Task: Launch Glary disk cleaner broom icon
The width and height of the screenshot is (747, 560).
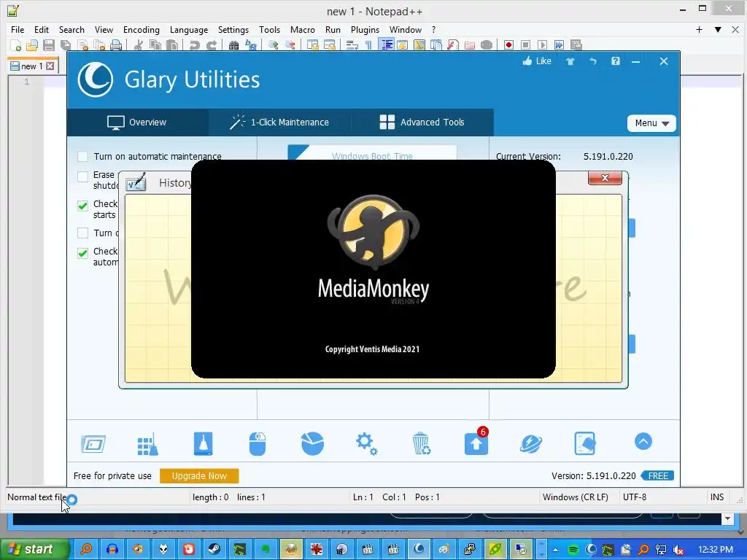Action: tap(204, 444)
